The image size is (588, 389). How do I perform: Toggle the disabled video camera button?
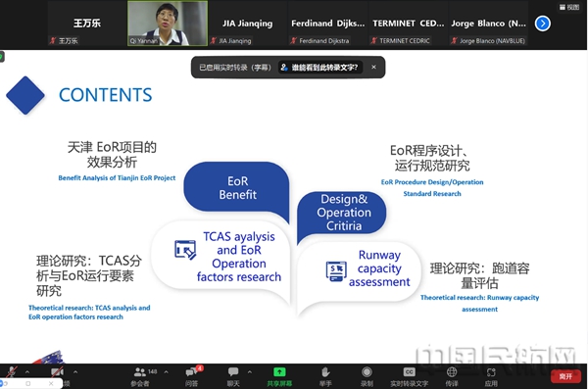(x=57, y=371)
